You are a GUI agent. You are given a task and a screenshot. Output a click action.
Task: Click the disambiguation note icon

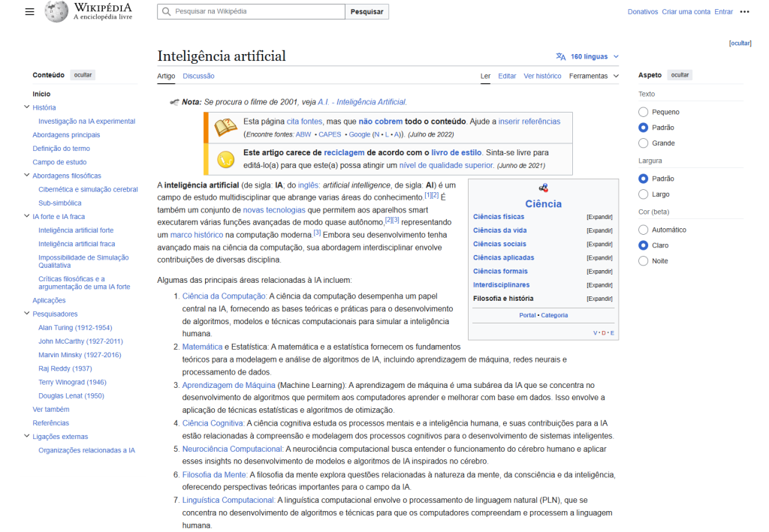174,102
